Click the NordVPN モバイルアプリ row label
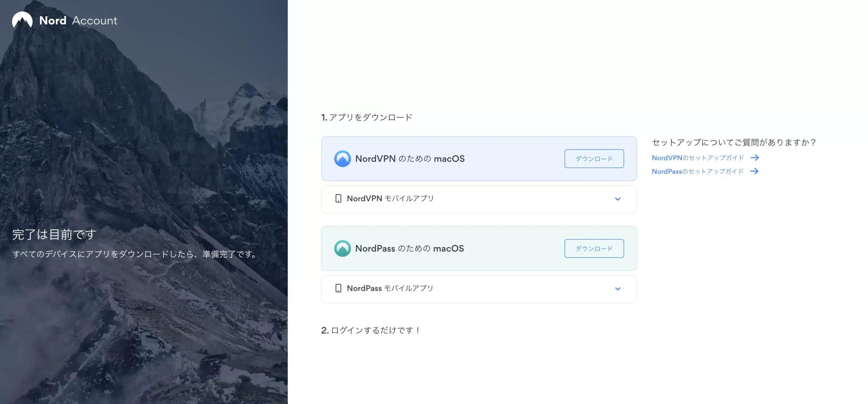The image size is (868, 404). [390, 199]
